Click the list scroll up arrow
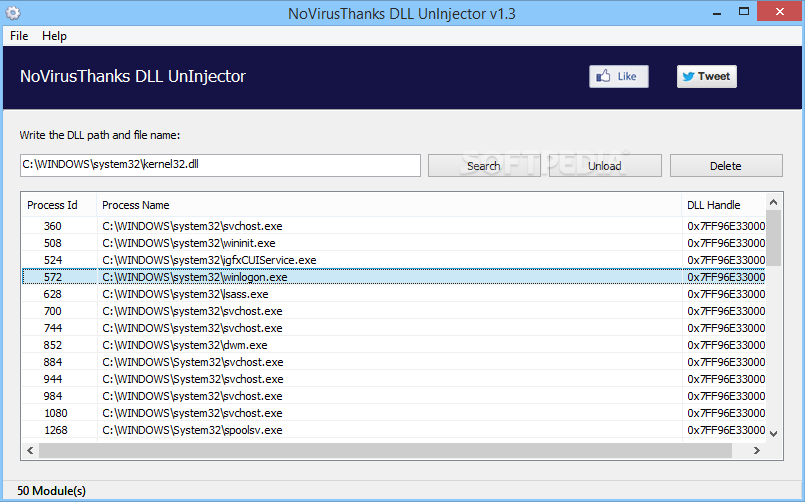The height and width of the screenshot is (502, 805). click(774, 202)
